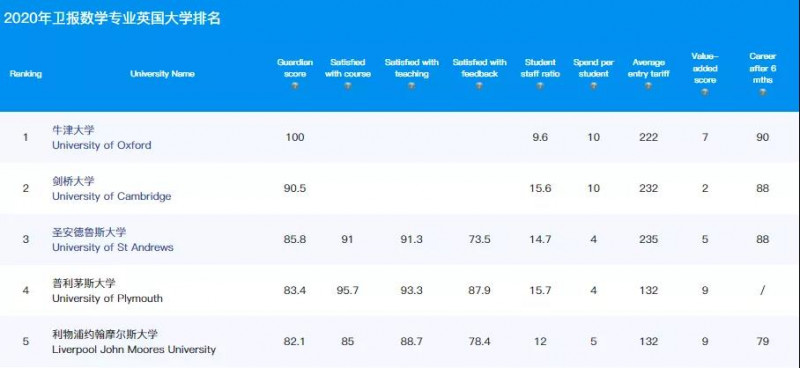This screenshot has height=368, width=800.
Task: Click help icon under Satisfied with teaching
Action: click(x=412, y=86)
